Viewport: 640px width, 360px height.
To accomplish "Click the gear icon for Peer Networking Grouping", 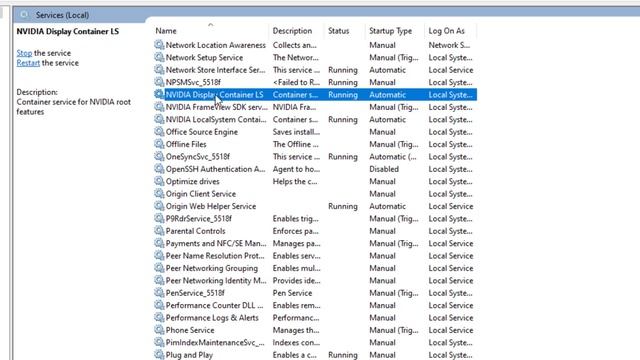I will pyautogui.click(x=159, y=268).
